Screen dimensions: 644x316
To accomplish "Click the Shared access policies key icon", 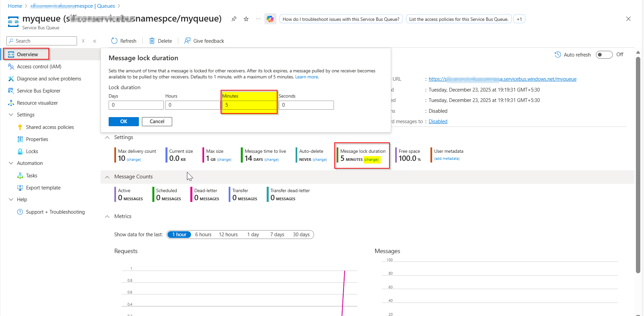I will point(20,127).
